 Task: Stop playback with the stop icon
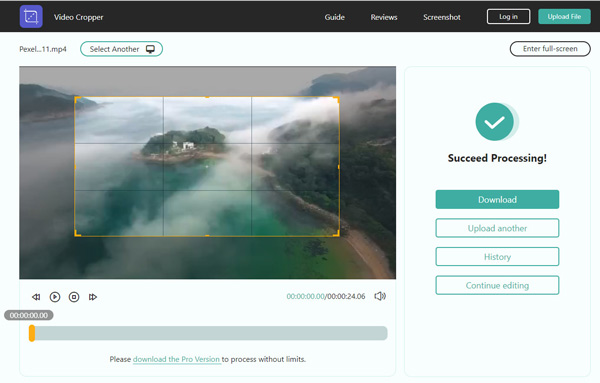(x=74, y=297)
